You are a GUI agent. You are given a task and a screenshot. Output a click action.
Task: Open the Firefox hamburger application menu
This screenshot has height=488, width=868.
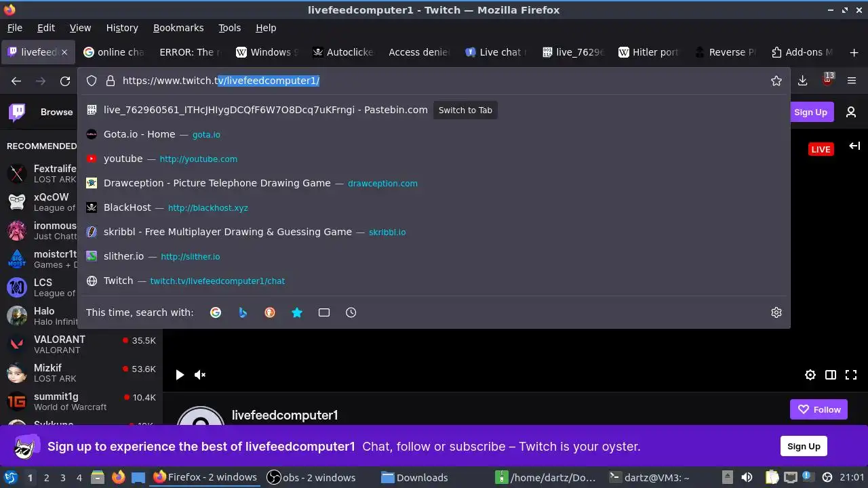coord(852,81)
